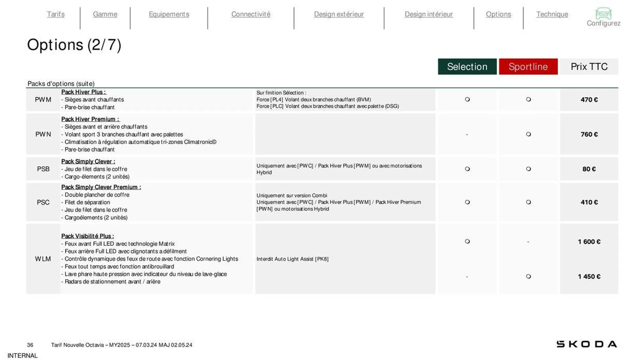Select the Design extérieur tab
The width and height of the screenshot is (644, 362).
point(339,14)
